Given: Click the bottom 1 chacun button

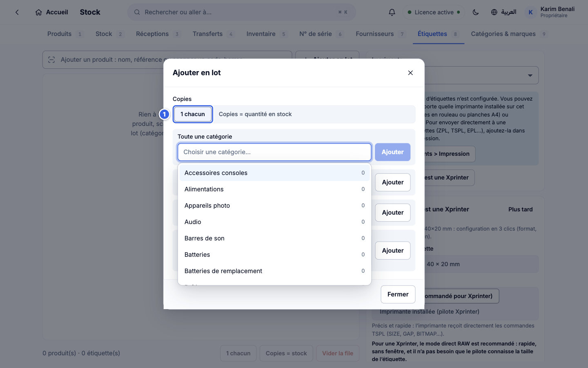Looking at the screenshot, I should click(x=238, y=353).
